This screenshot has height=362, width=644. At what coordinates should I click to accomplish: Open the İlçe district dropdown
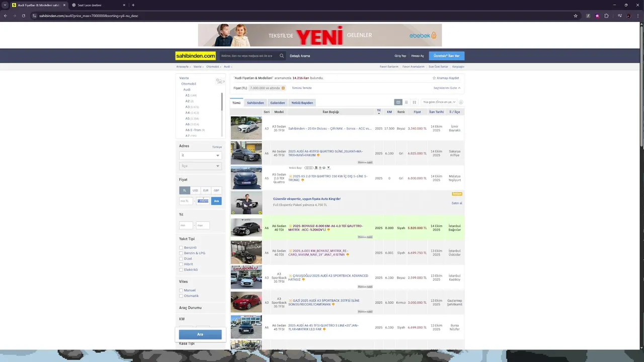200,166
